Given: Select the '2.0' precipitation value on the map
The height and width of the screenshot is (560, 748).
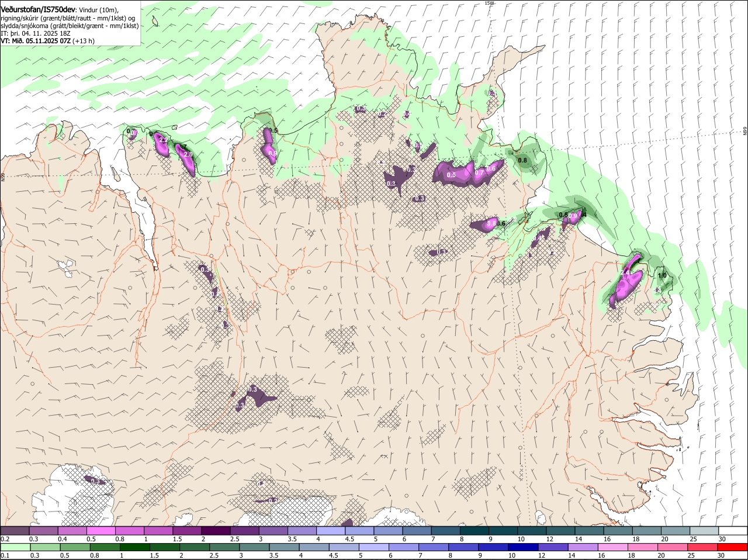Looking at the screenshot, I should 188,154.
